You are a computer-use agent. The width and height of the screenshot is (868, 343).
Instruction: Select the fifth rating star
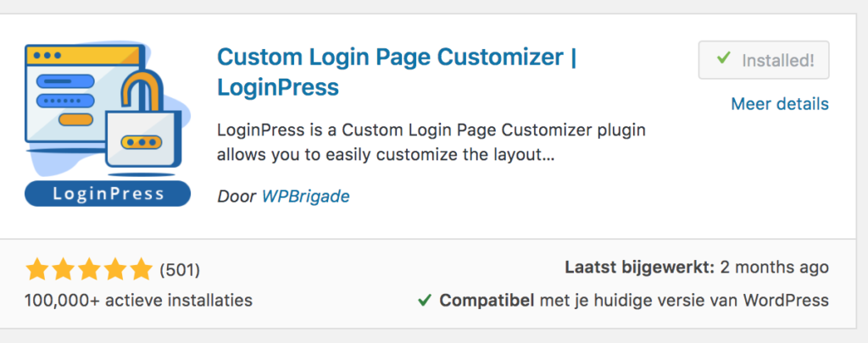pyautogui.click(x=141, y=269)
